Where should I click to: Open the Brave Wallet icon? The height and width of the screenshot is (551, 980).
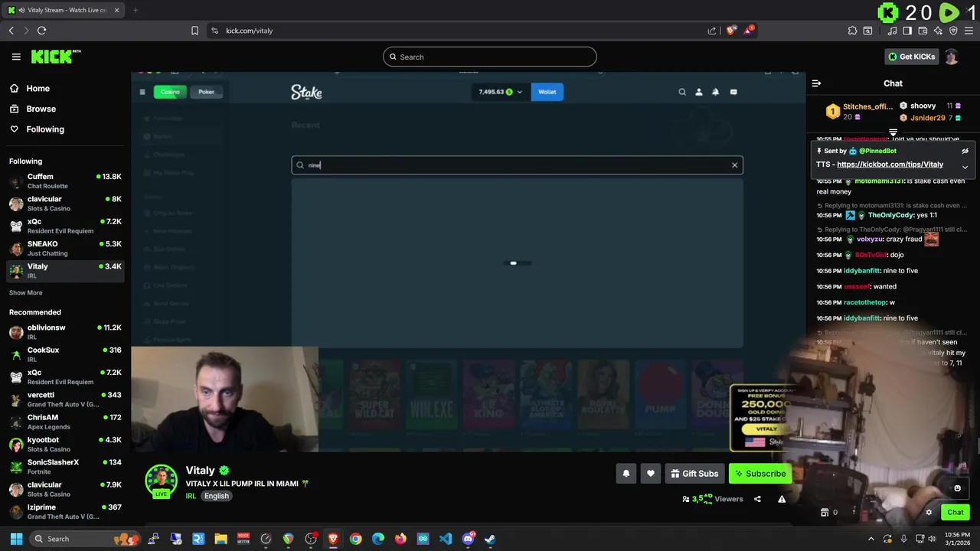point(923,31)
